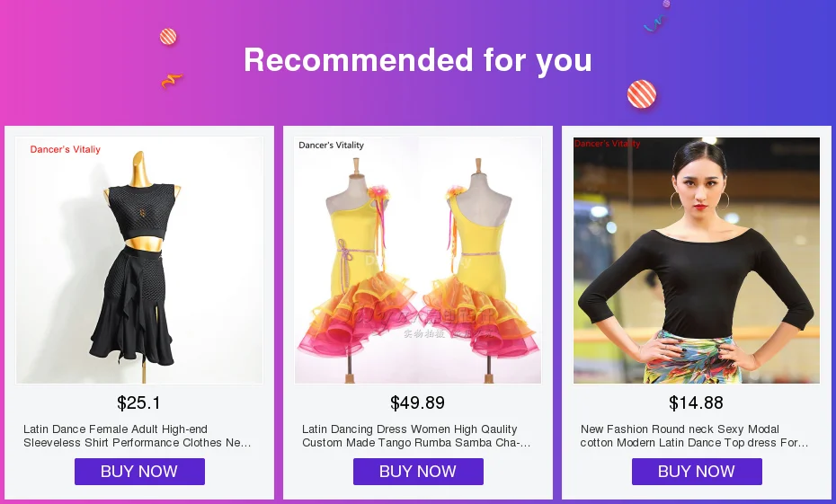836x504 pixels.
Task: Select the $14.88 price label
Action: click(x=697, y=402)
